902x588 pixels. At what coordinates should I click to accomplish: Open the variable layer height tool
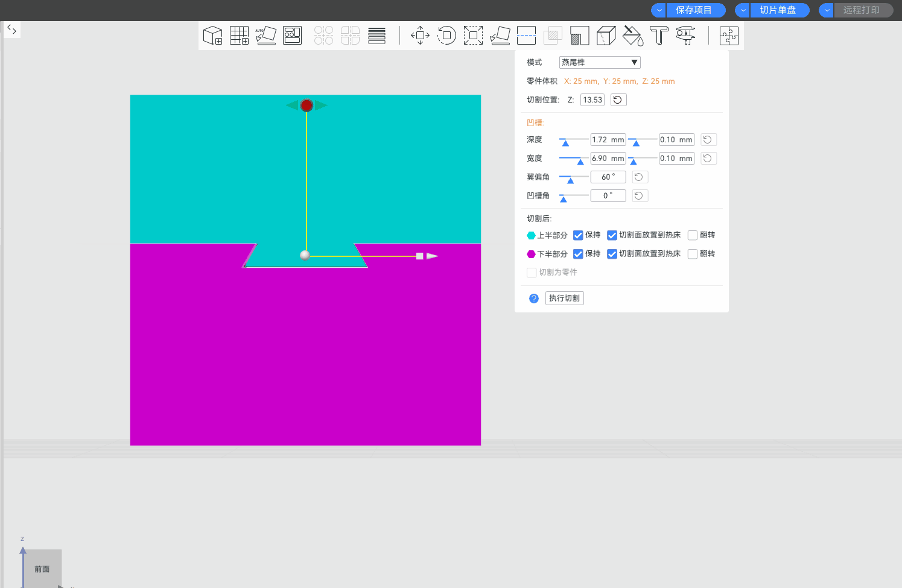click(376, 36)
